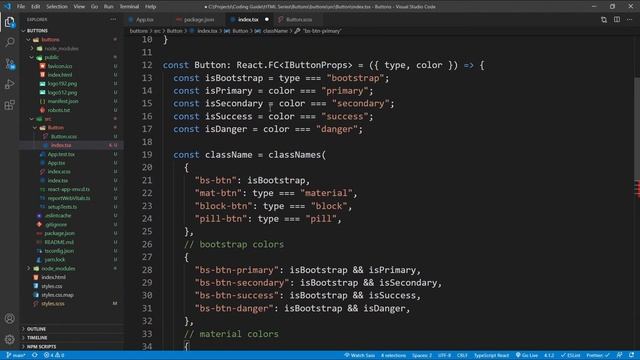Open the Terminal menu
The height and width of the screenshot is (360, 640).
[129, 7]
